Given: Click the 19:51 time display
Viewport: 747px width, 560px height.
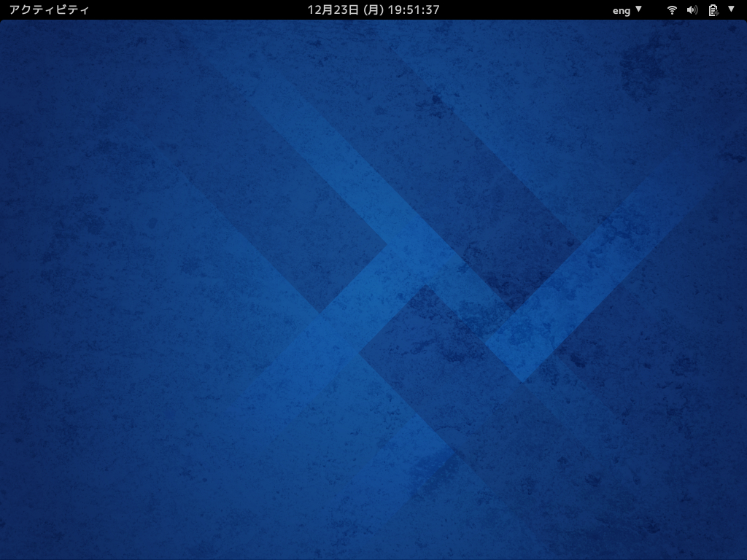Looking at the screenshot, I should (x=414, y=9).
